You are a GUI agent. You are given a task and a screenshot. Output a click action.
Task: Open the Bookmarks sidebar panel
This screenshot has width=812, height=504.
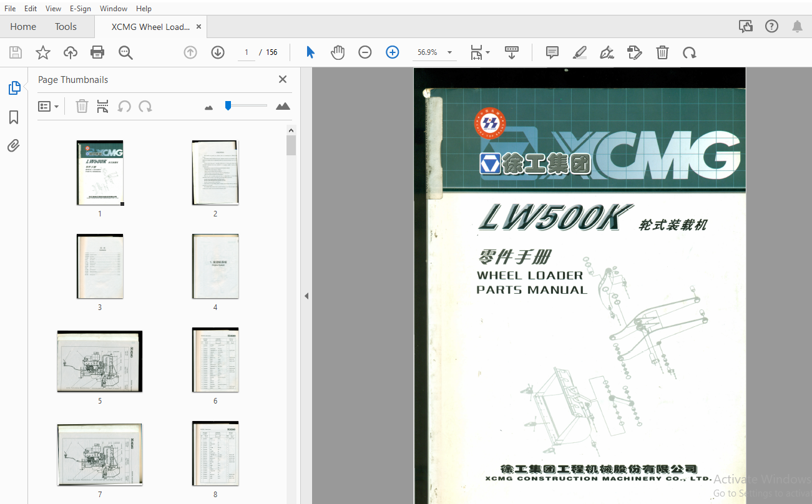click(14, 117)
